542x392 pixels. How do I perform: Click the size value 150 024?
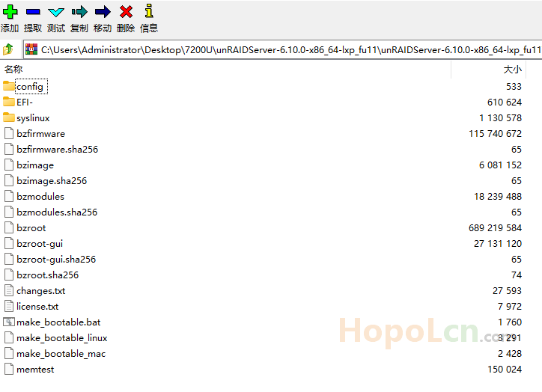pos(505,370)
